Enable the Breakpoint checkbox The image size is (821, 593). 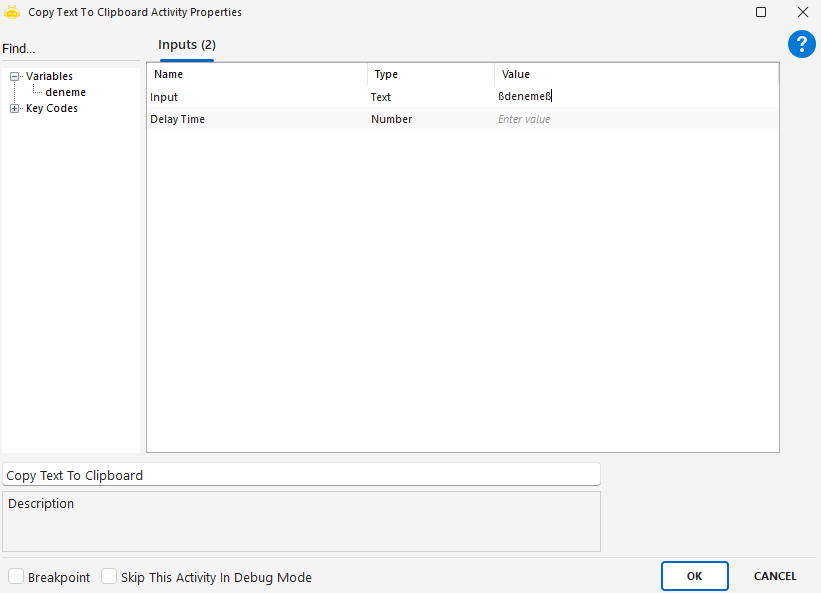tap(16, 577)
